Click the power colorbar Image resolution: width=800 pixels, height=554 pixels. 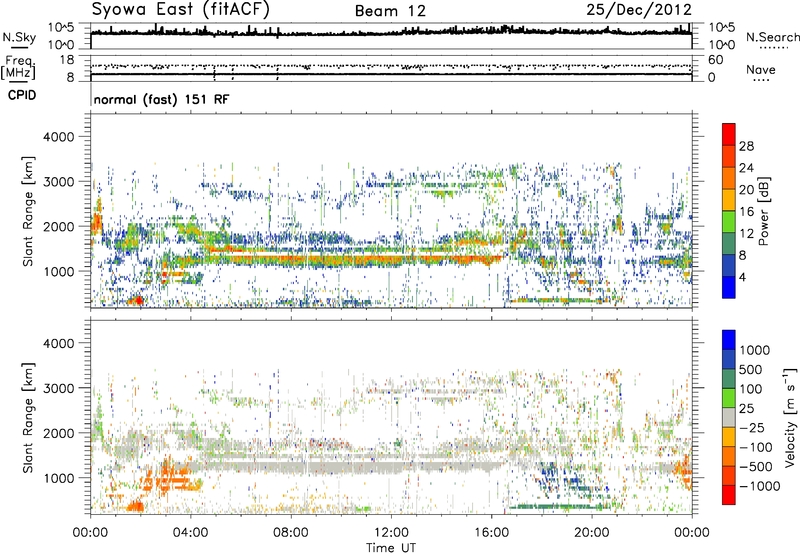[x=729, y=211]
